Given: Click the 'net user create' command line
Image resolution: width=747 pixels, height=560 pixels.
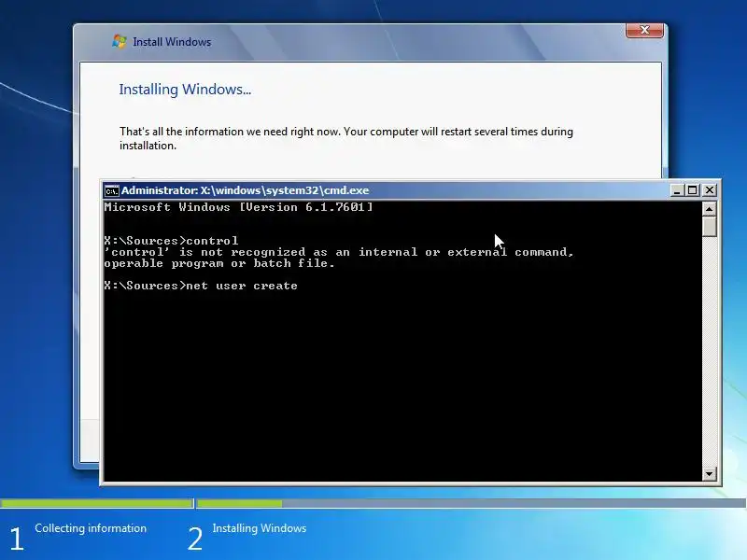Looking at the screenshot, I should pyautogui.click(x=201, y=286).
